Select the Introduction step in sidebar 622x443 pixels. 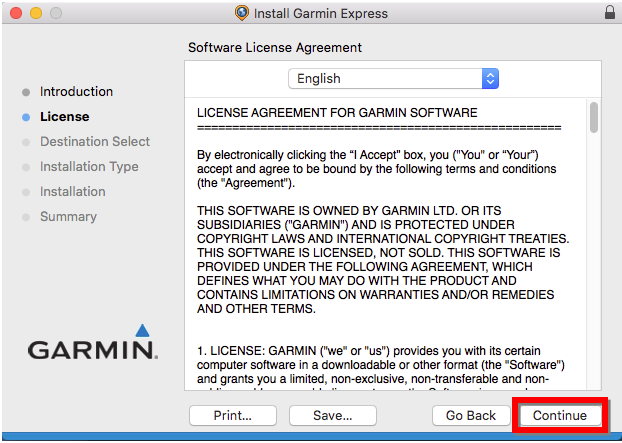[x=76, y=92]
